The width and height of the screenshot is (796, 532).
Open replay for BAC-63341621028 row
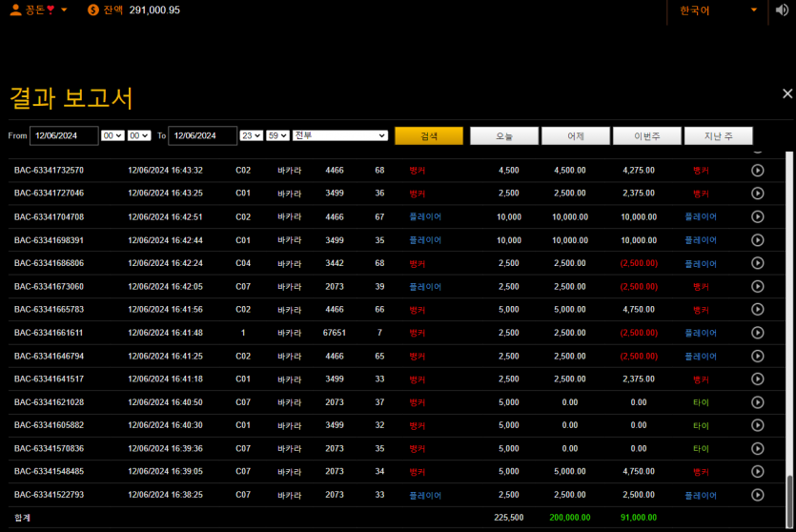pyautogui.click(x=758, y=402)
